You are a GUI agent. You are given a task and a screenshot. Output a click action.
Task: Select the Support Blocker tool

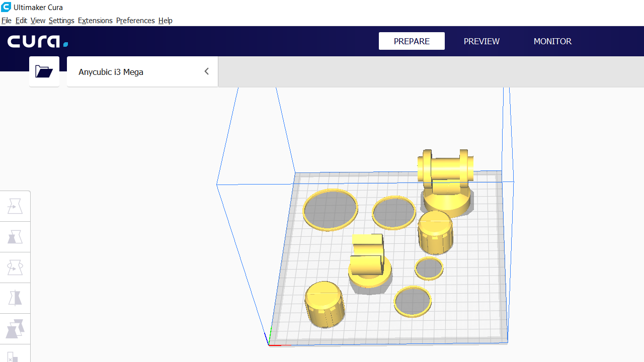[15, 353]
